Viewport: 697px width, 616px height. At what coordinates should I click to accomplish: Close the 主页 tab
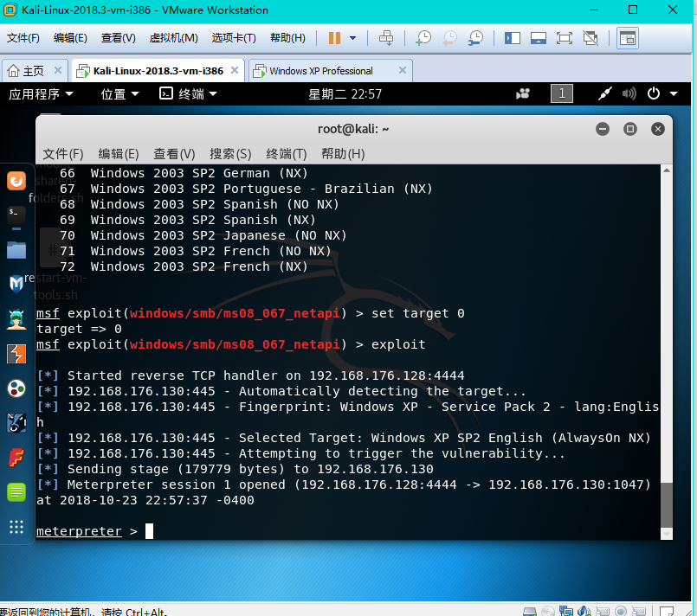(x=57, y=70)
